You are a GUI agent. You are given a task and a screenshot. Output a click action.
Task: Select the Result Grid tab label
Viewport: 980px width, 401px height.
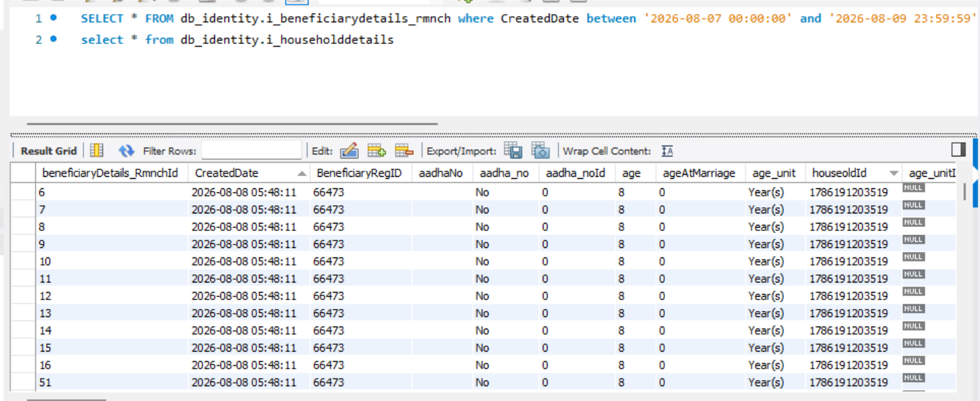pos(49,151)
